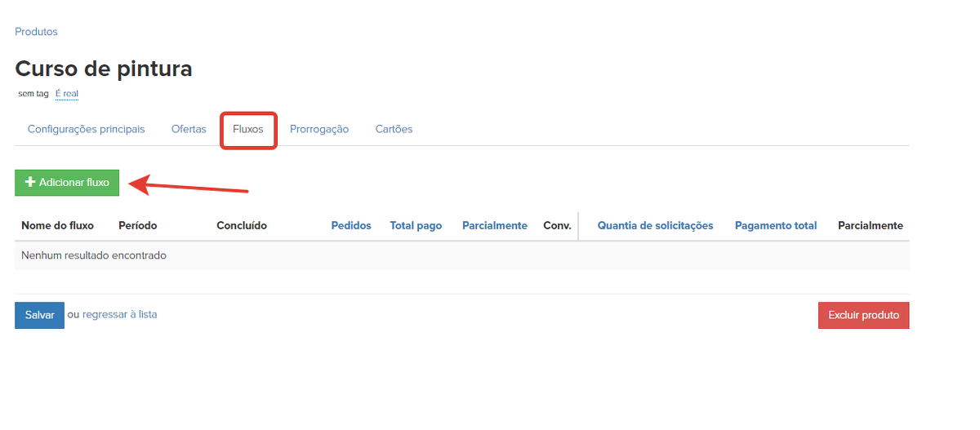Click the plus icon on Adicionar fluxo
Screen dimensions: 980x430
point(30,183)
